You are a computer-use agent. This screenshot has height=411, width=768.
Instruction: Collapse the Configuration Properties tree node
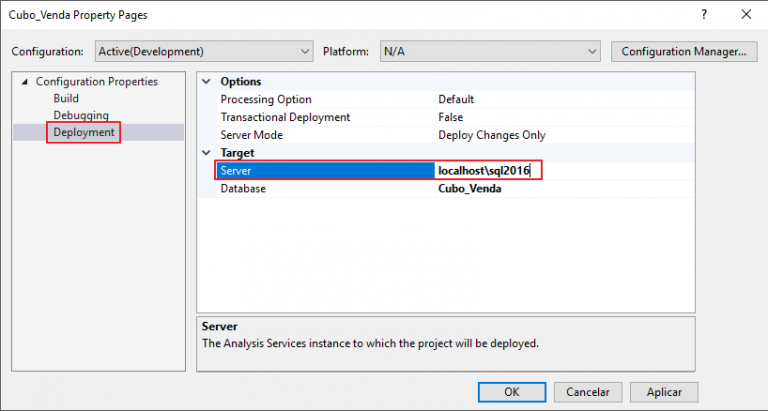click(x=25, y=82)
